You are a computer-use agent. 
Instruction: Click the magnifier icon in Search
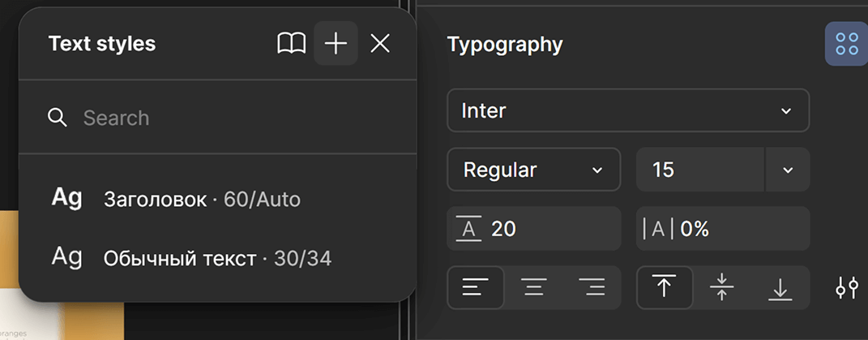click(x=58, y=118)
